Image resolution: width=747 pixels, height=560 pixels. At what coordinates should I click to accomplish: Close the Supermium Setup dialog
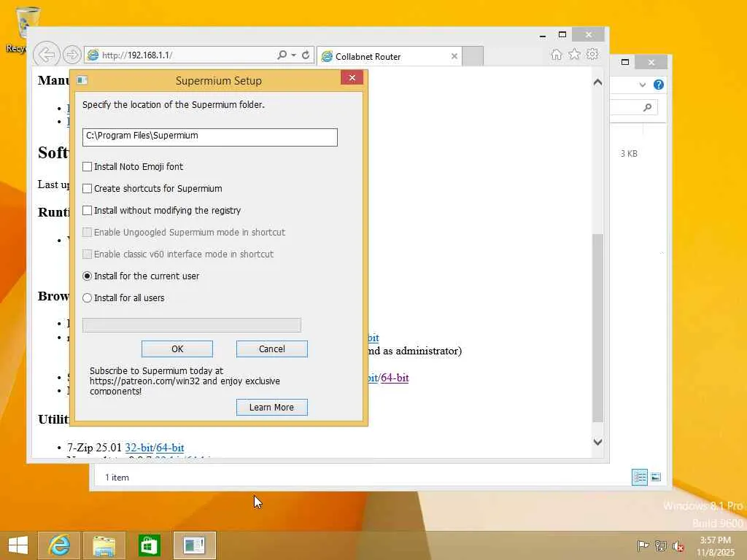coord(352,77)
